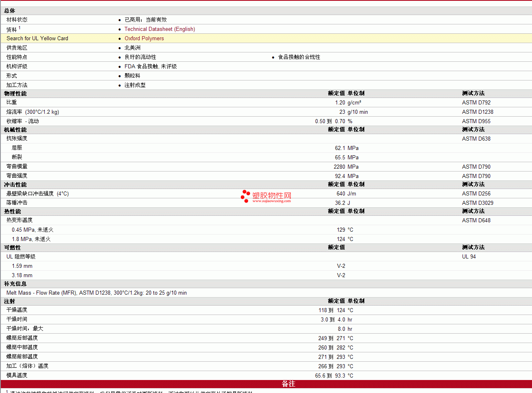This screenshot has height=393, width=532.
Task: Click the '弯曲模量' property label
Action: click(17, 167)
